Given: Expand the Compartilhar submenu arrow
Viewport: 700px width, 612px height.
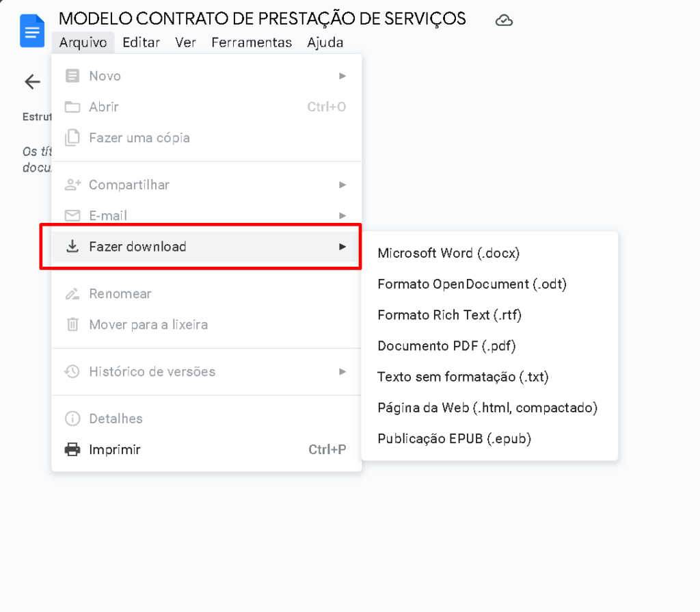Looking at the screenshot, I should tap(342, 185).
